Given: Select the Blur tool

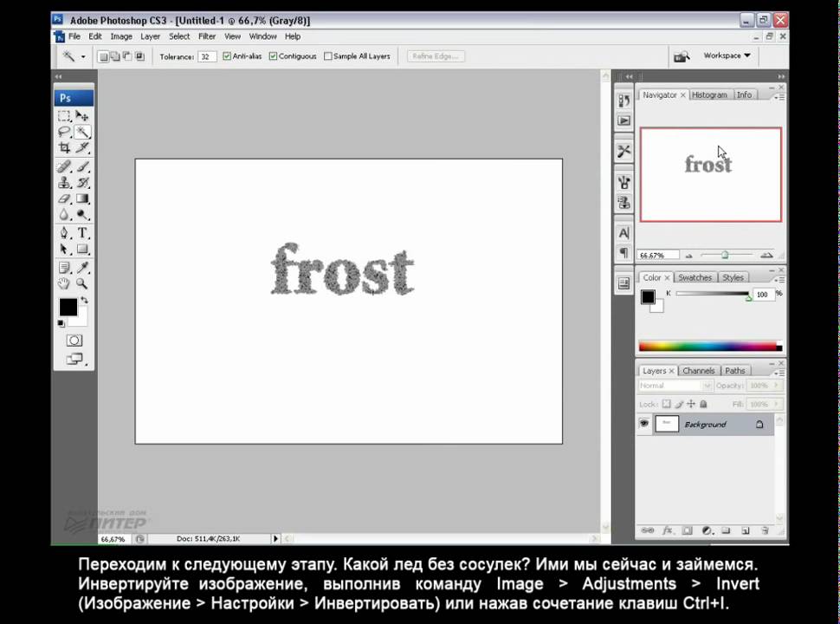Looking at the screenshot, I should 64,215.
